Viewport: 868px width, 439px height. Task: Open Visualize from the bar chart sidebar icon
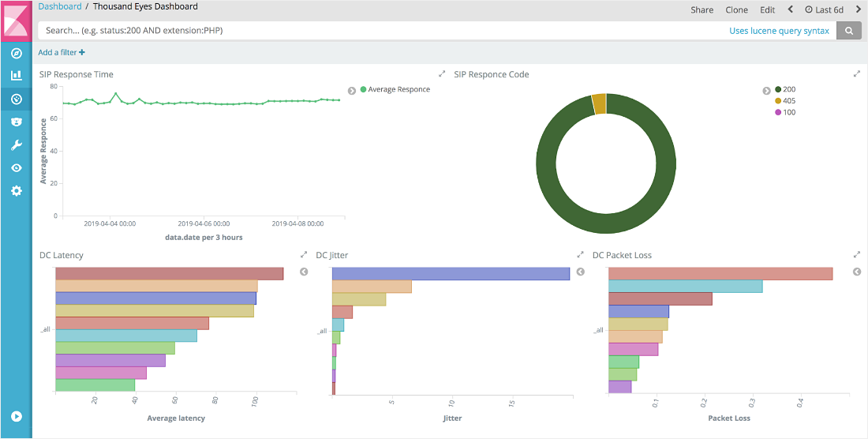click(16, 76)
